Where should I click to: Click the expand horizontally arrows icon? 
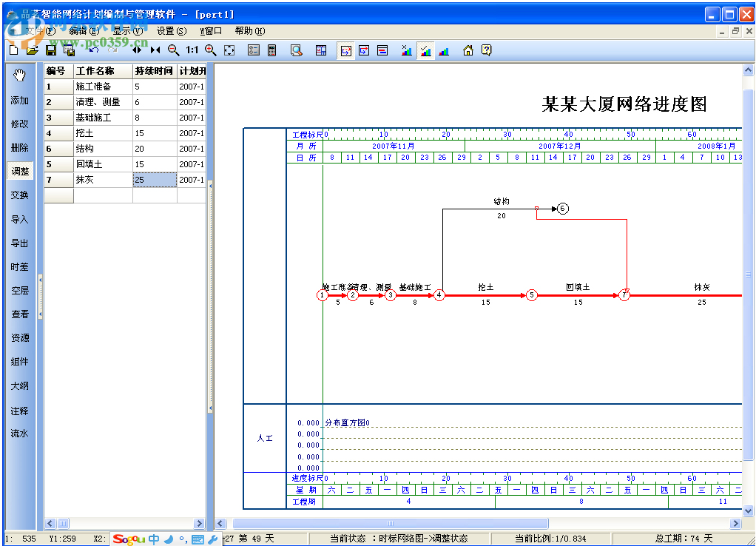(x=137, y=50)
